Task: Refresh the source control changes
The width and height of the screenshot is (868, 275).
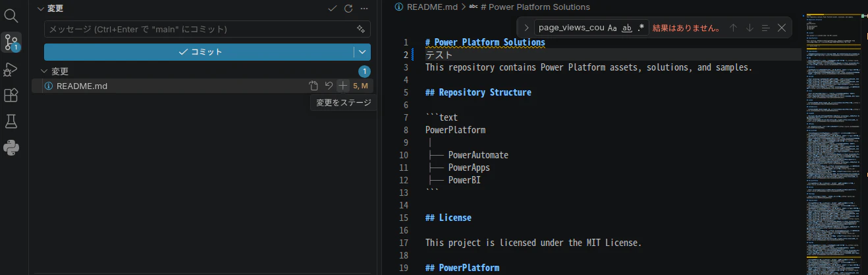Action: pyautogui.click(x=348, y=9)
